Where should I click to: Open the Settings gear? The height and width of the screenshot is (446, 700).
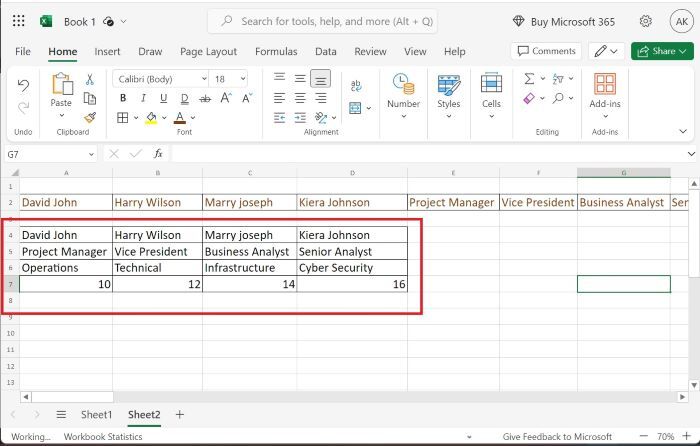[646, 21]
